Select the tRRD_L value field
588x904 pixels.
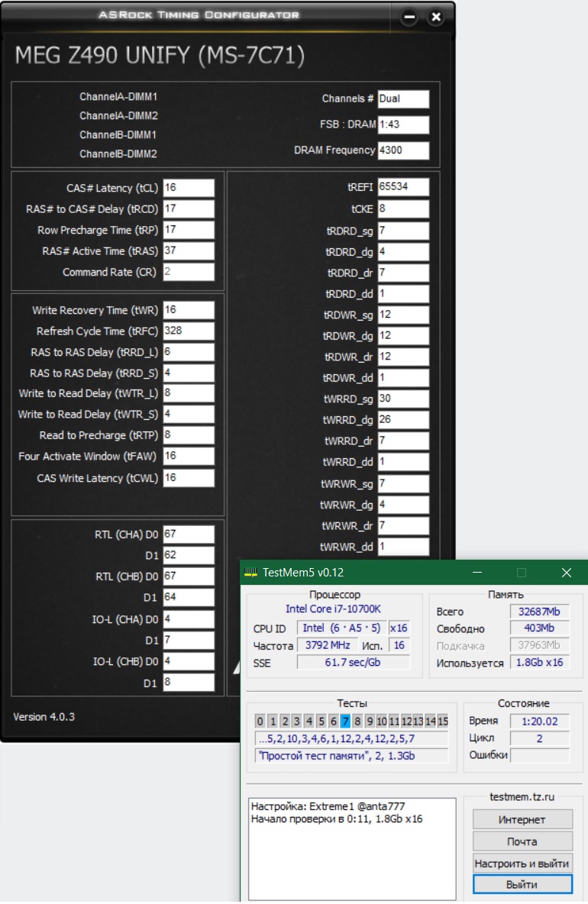189,352
